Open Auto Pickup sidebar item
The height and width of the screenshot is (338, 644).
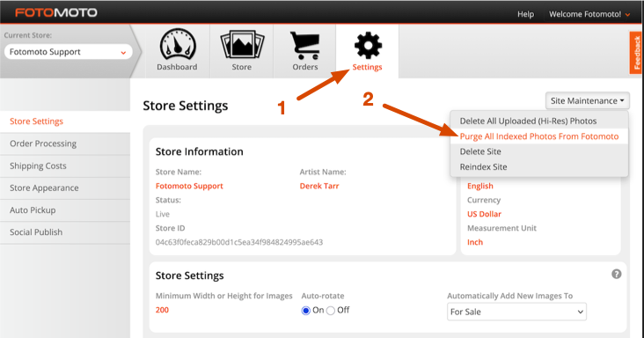(x=65, y=210)
